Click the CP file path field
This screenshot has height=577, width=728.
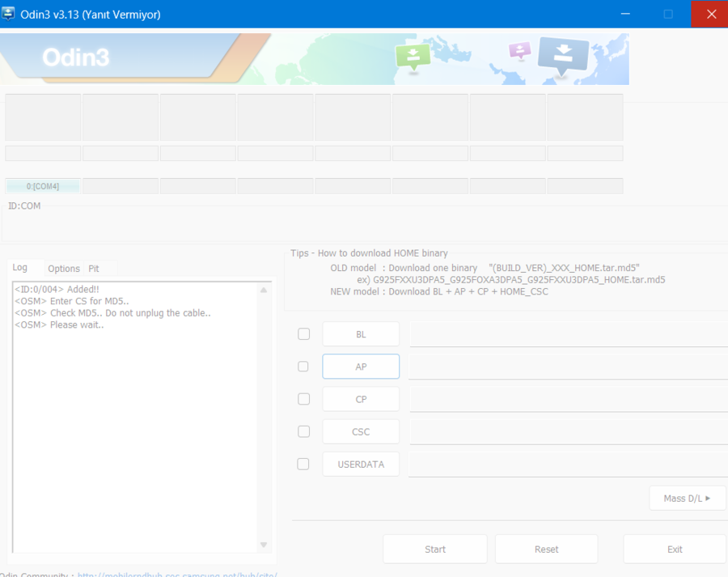(x=569, y=400)
